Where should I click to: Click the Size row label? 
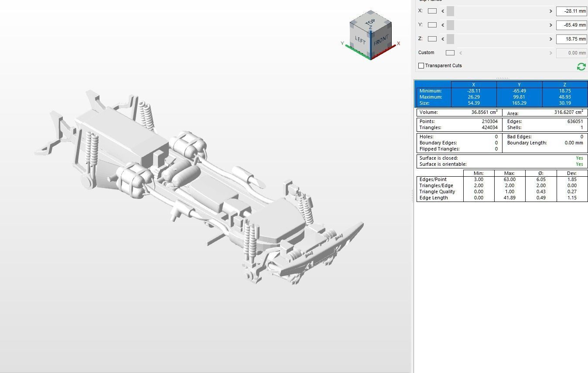coord(424,103)
